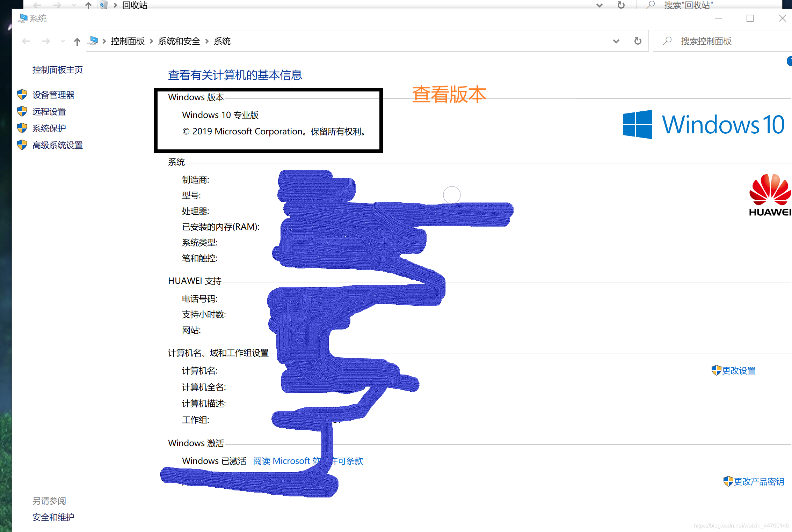Click 更改产品密钥 (Change product key) link

click(x=758, y=482)
